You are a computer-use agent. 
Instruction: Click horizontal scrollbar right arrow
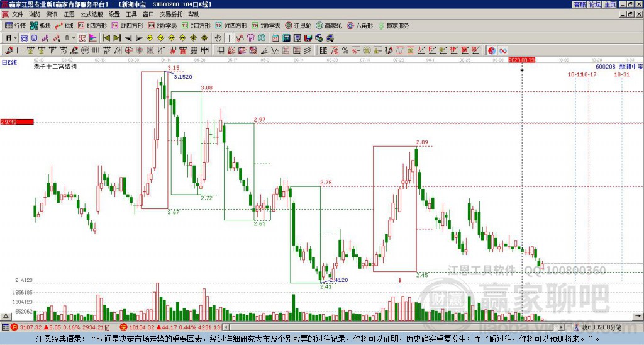click(562, 327)
